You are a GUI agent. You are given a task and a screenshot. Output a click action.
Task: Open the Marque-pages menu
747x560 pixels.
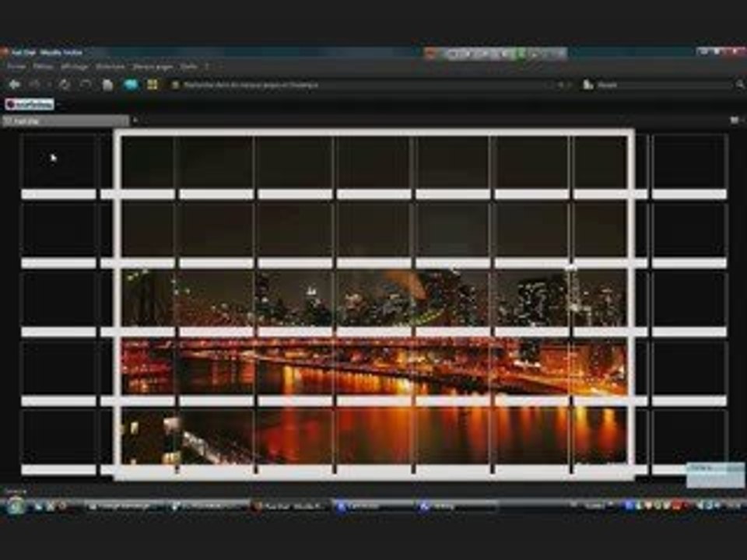(x=153, y=67)
